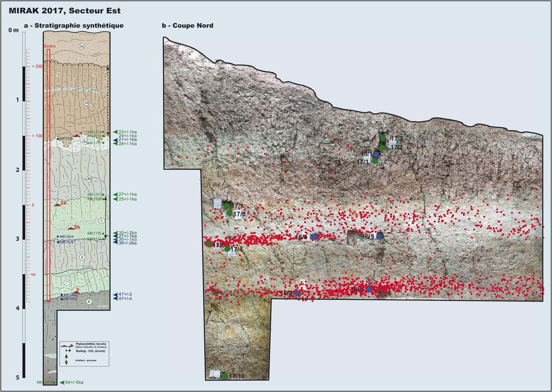Screen dimensions: 552x392
Task: Select blue sample dot 16/2 on the section photo
Action: [x=297, y=293]
